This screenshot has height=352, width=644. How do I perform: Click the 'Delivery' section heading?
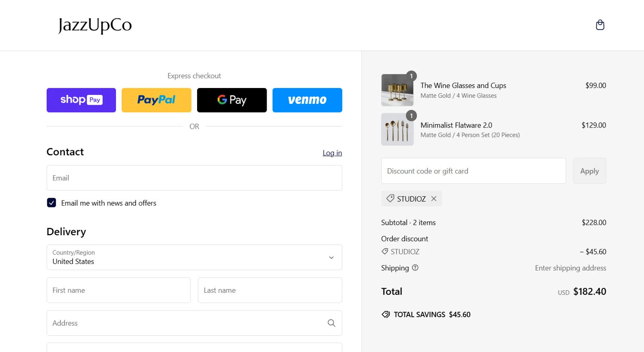click(x=66, y=232)
